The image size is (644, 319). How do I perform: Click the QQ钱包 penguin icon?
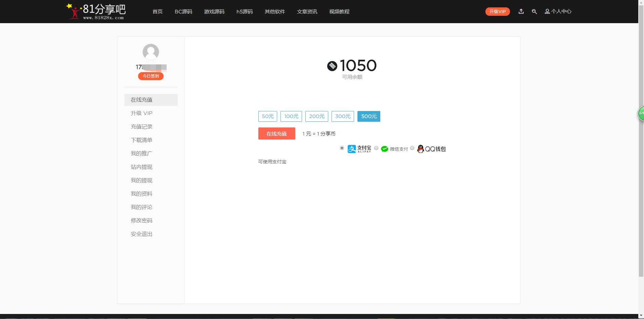tap(420, 149)
